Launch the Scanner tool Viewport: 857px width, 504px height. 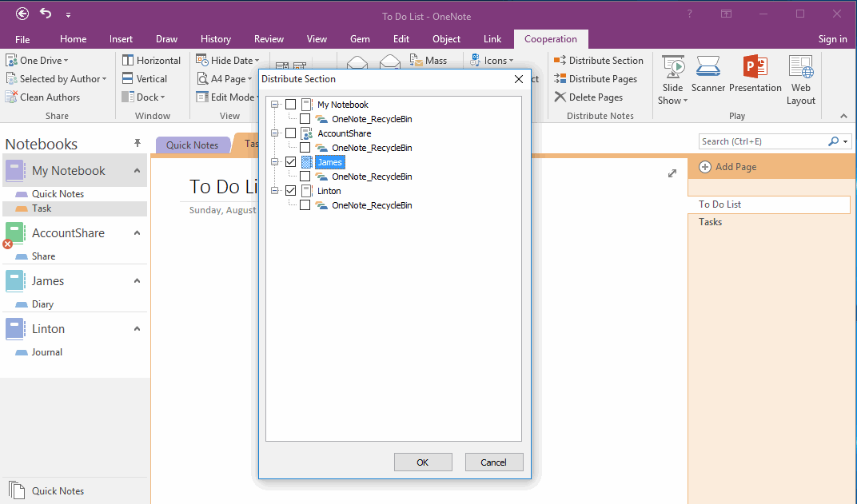(x=708, y=74)
